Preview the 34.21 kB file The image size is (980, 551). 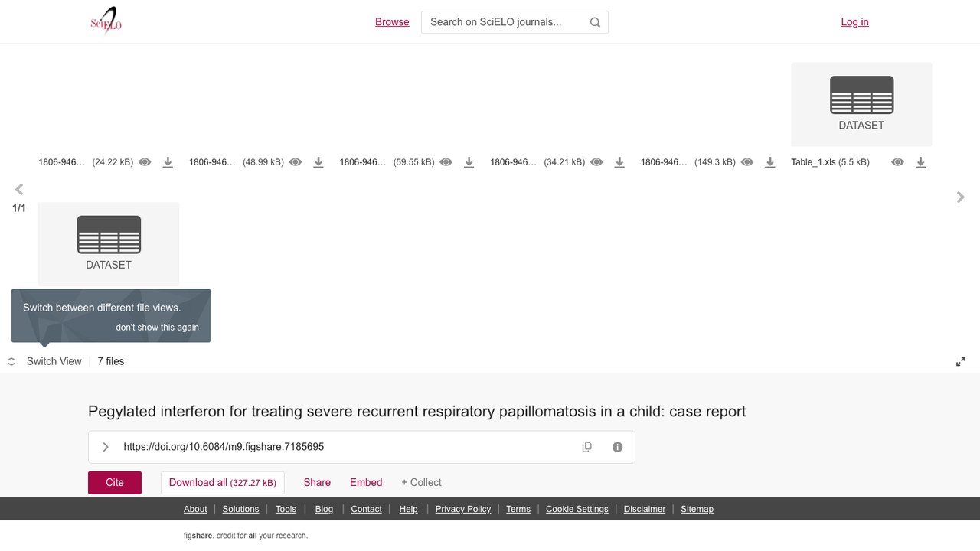coord(596,162)
